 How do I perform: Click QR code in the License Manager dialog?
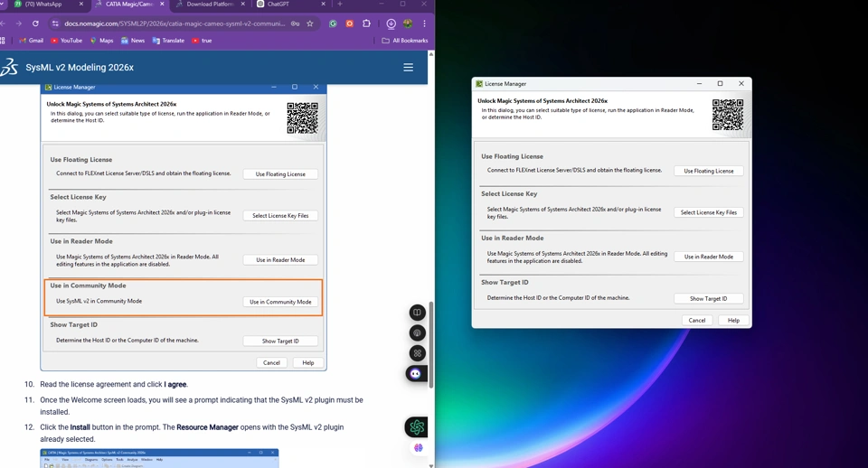(x=727, y=115)
